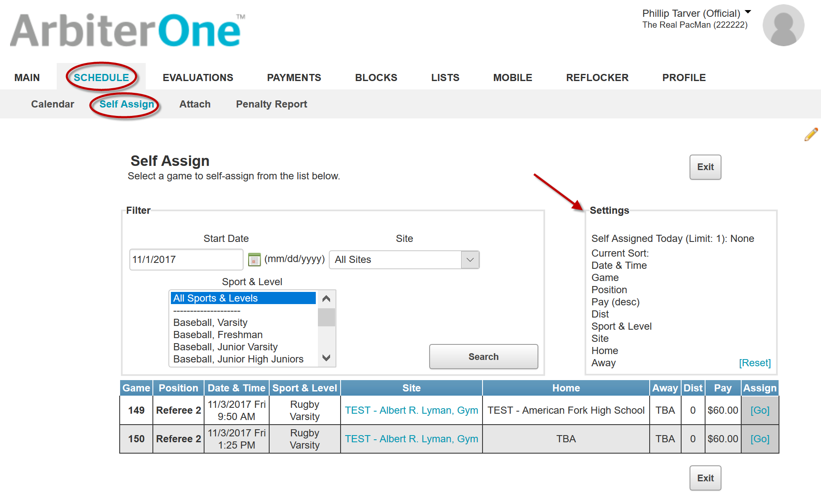
Task: Click the Sport & Level list down arrow
Action: (326, 358)
